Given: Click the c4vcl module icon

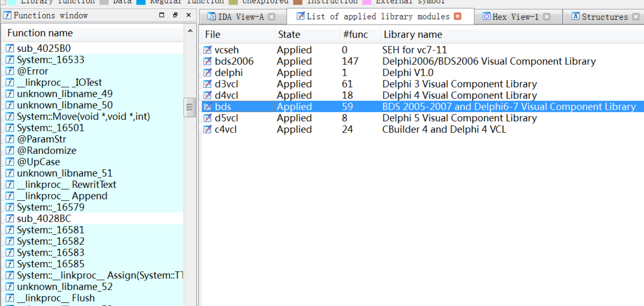Looking at the screenshot, I should 207,129.
